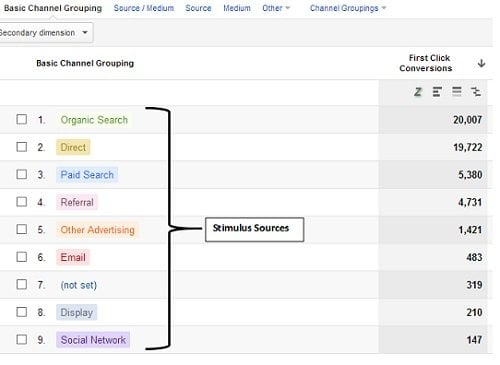
Task: Expand the Other dimension dropdown
Action: (276, 8)
